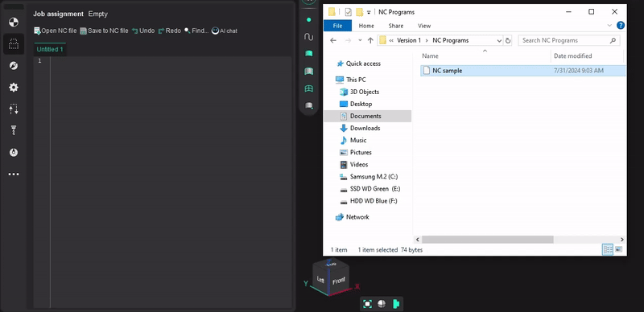This screenshot has width=644, height=312.
Task: Select the up-down arrows sidebar icon
Action: click(x=14, y=109)
